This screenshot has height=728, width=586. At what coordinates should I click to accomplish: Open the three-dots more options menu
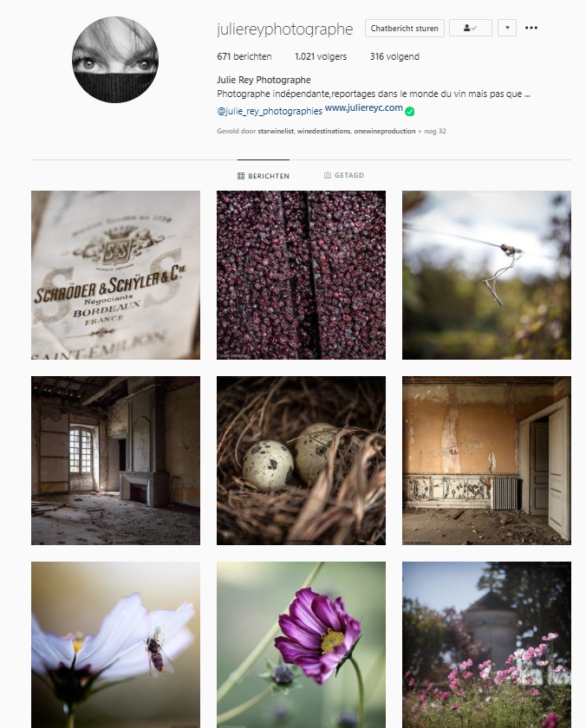pos(531,28)
